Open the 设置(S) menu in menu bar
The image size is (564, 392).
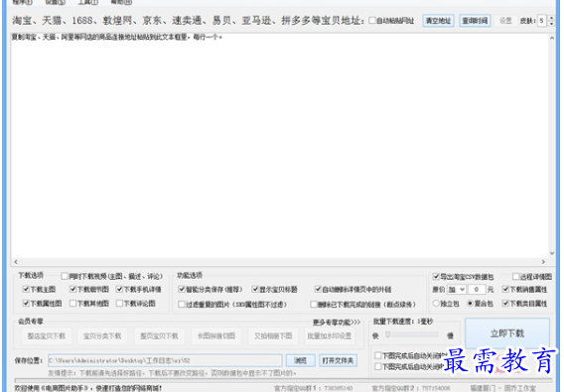tap(55, 2)
